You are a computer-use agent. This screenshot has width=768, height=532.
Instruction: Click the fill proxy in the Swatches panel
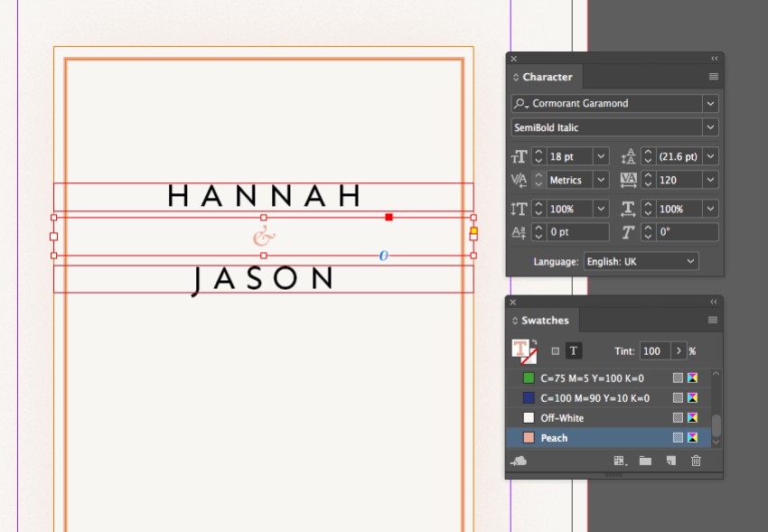click(516, 348)
